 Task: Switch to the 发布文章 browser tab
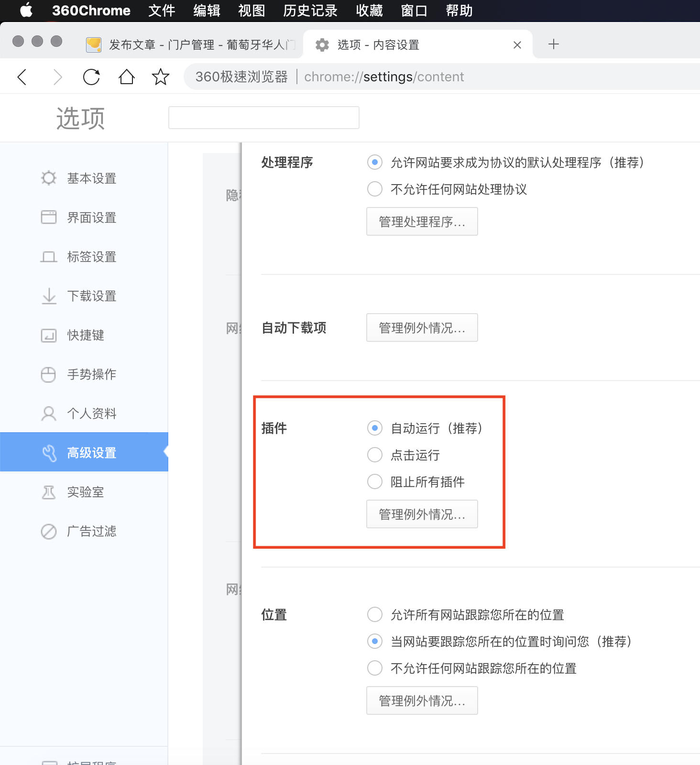click(191, 44)
